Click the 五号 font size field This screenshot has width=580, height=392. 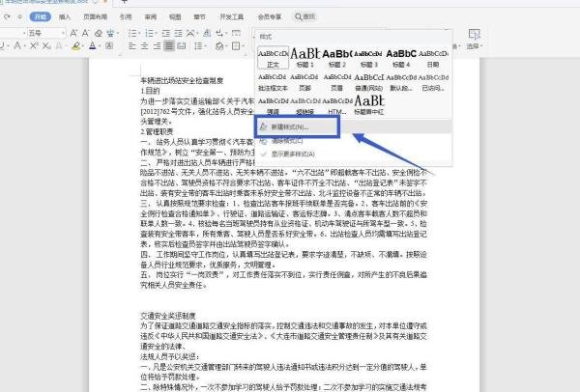point(44,33)
